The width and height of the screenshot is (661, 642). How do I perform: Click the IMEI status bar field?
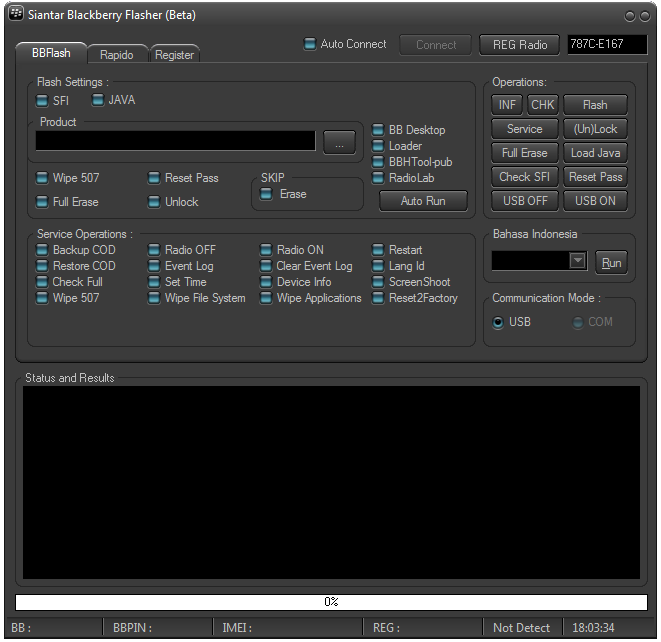[288, 628]
